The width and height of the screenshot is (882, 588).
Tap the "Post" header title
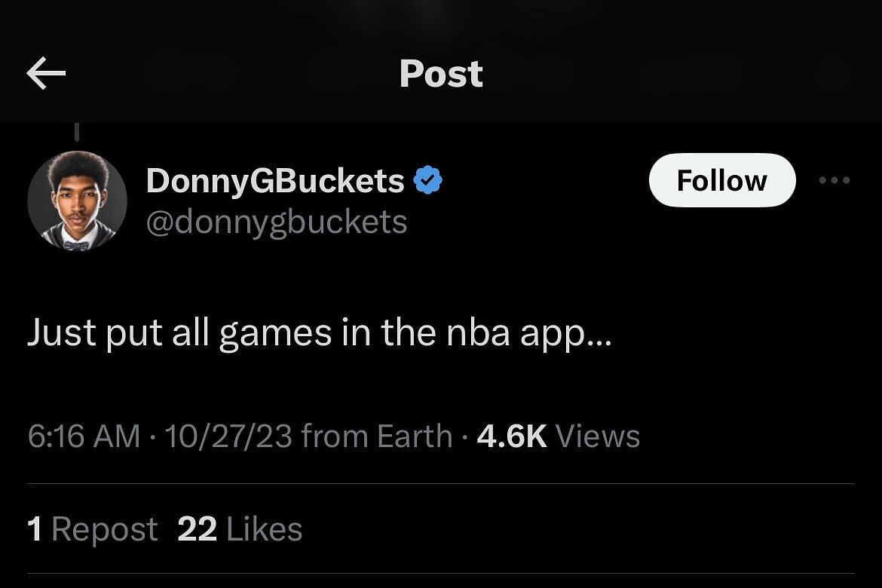click(x=441, y=74)
